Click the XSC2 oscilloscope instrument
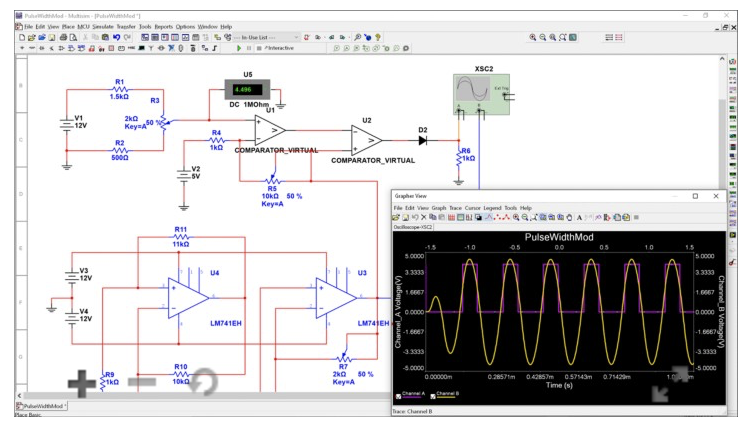The image size is (750, 428). 482,95
